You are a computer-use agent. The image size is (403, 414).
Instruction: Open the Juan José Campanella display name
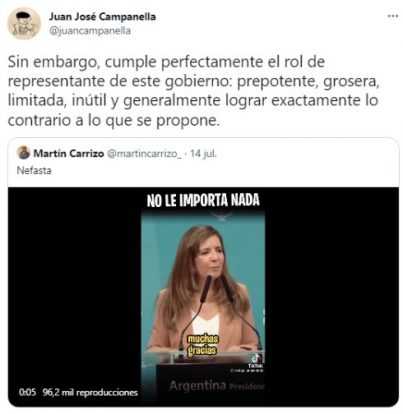(x=103, y=16)
